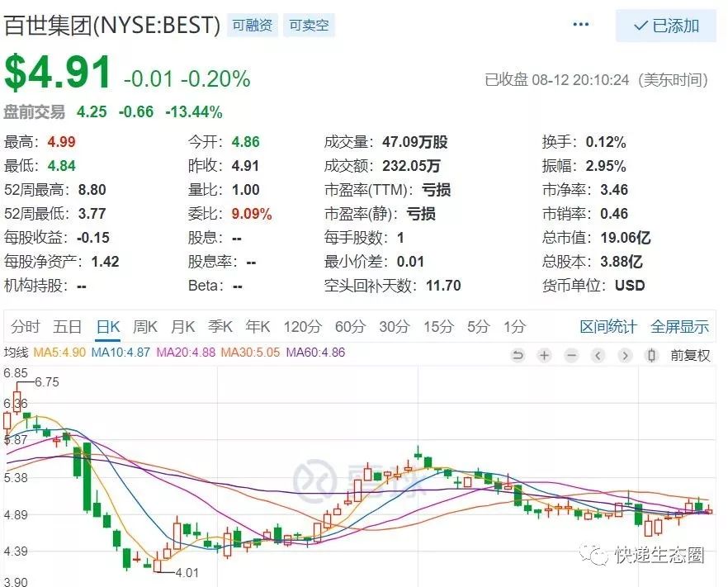Click the 可融资 marginable badge
The width and height of the screenshot is (728, 587).
click(x=251, y=25)
